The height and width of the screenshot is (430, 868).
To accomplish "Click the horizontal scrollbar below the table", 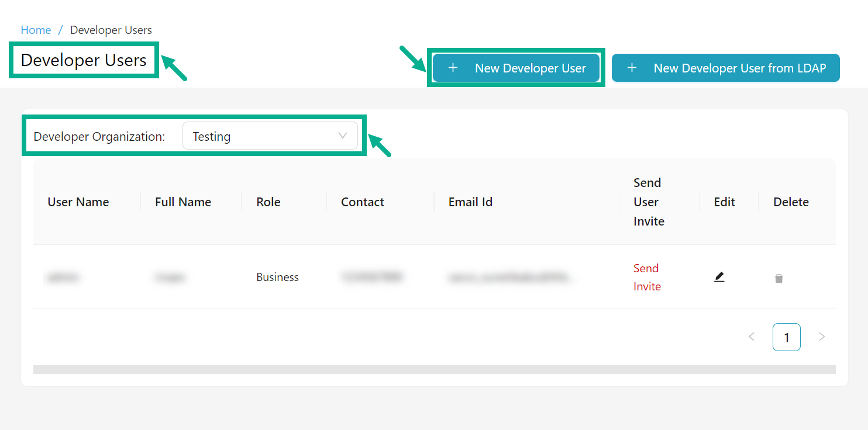I will 434,369.
